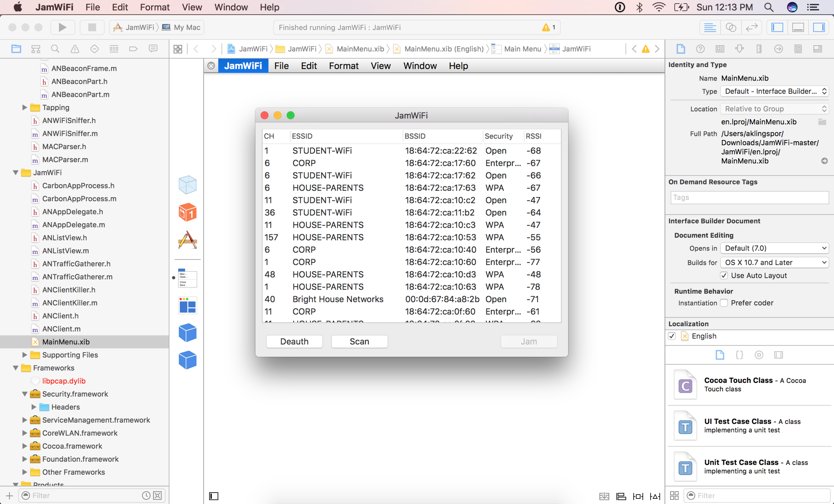
Task: Open the Report navigator speech bubble icon
Action: 153,49
